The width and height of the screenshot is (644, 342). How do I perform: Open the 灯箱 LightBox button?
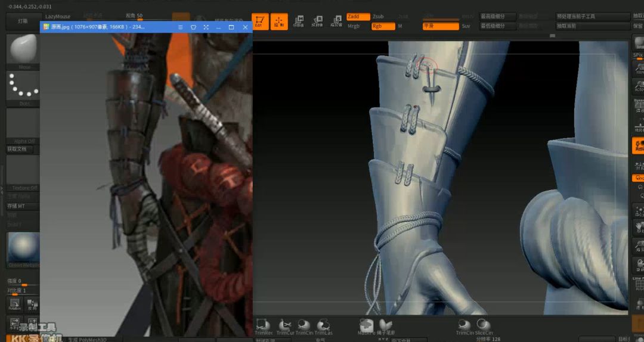click(23, 21)
